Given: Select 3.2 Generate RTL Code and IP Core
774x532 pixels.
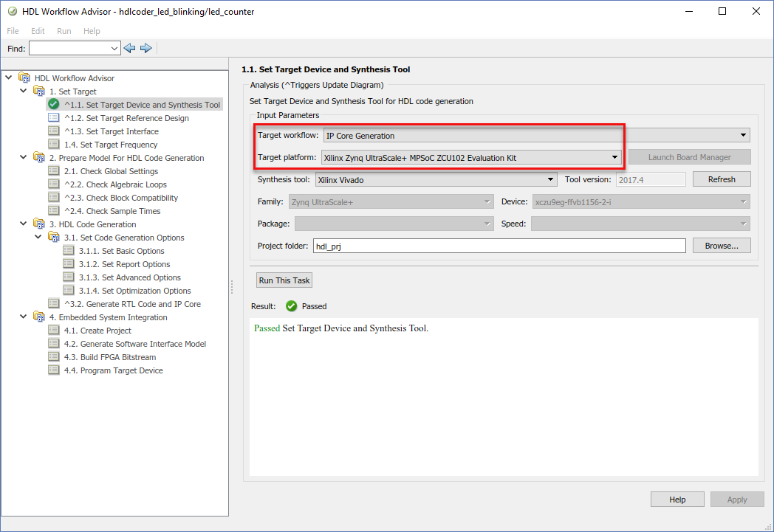Looking at the screenshot, I should [132, 304].
